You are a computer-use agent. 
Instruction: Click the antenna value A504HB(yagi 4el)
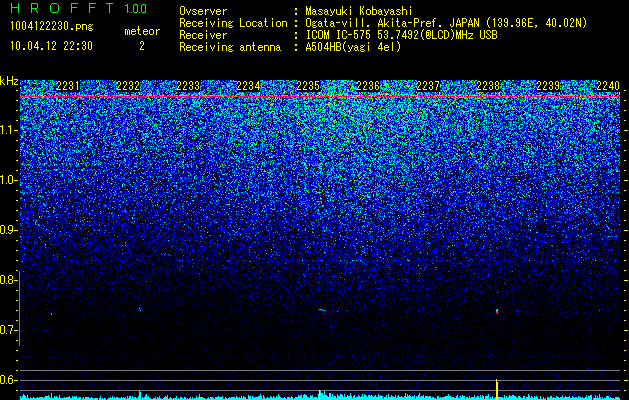[353, 47]
